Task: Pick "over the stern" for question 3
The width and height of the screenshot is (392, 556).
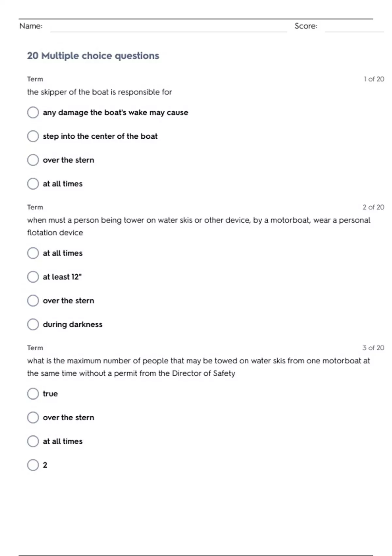Action: 33,418
